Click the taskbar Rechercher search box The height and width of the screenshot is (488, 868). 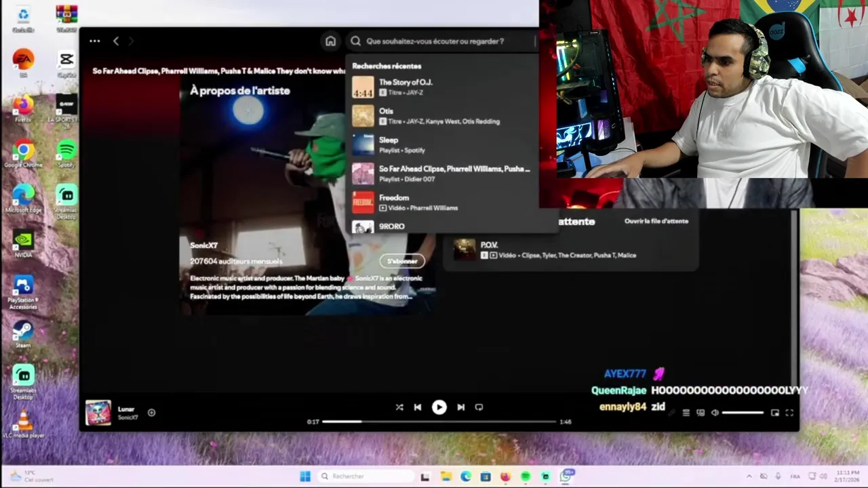coord(366,476)
